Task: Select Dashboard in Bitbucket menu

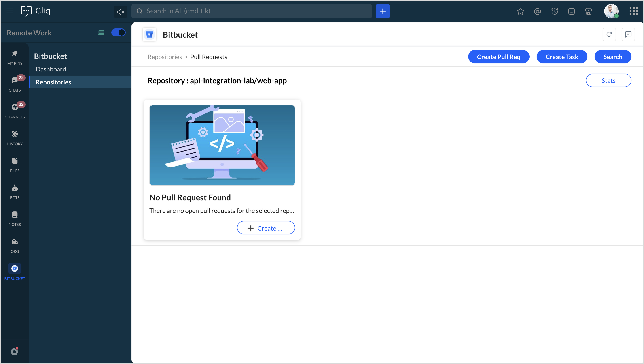Action: point(51,69)
